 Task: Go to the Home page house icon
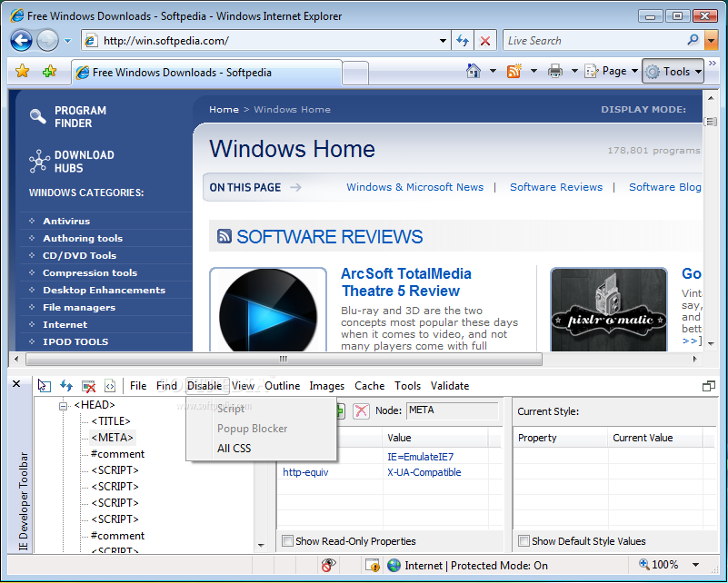pos(474,71)
